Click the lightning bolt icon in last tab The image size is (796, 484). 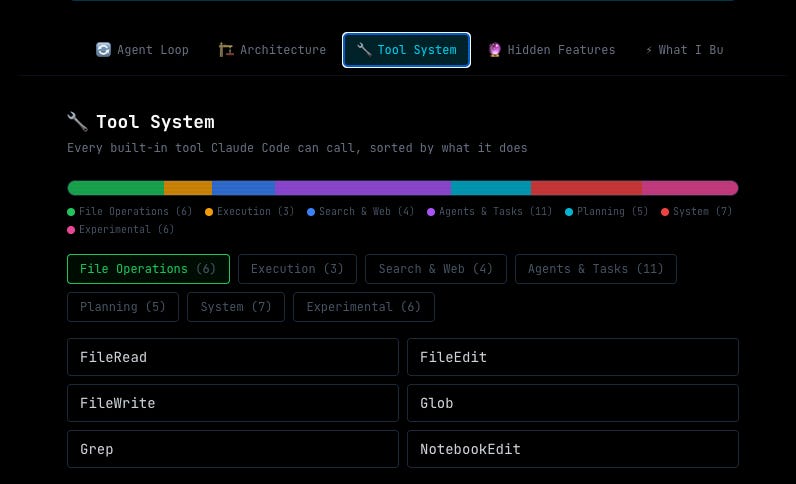tap(649, 50)
